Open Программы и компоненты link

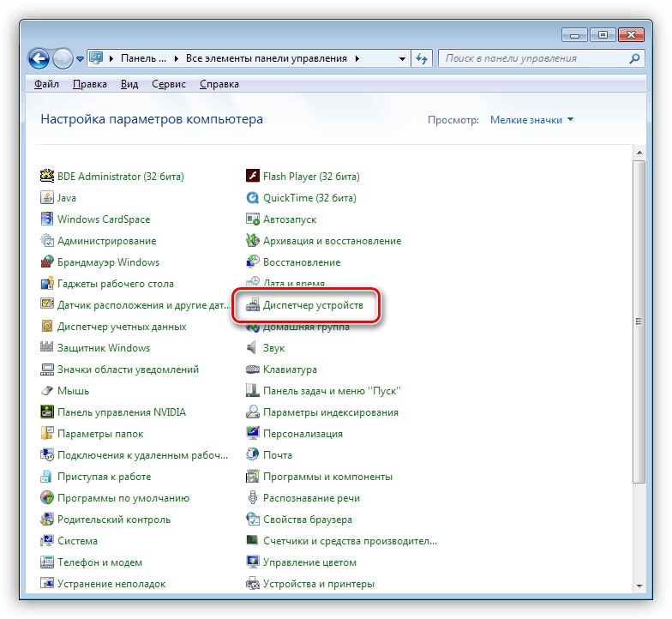click(327, 477)
